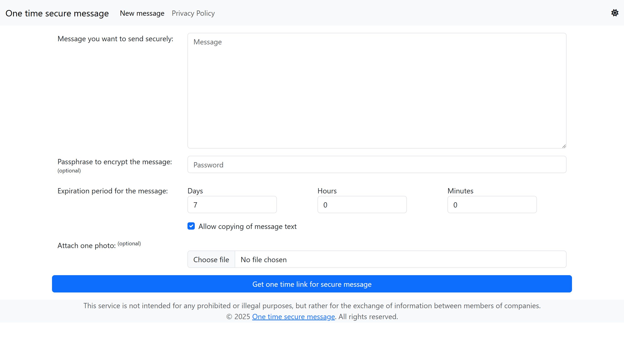Screen dimensions: 624x364
Task: Toggle the Allow copying checkbox
Action: (191, 226)
